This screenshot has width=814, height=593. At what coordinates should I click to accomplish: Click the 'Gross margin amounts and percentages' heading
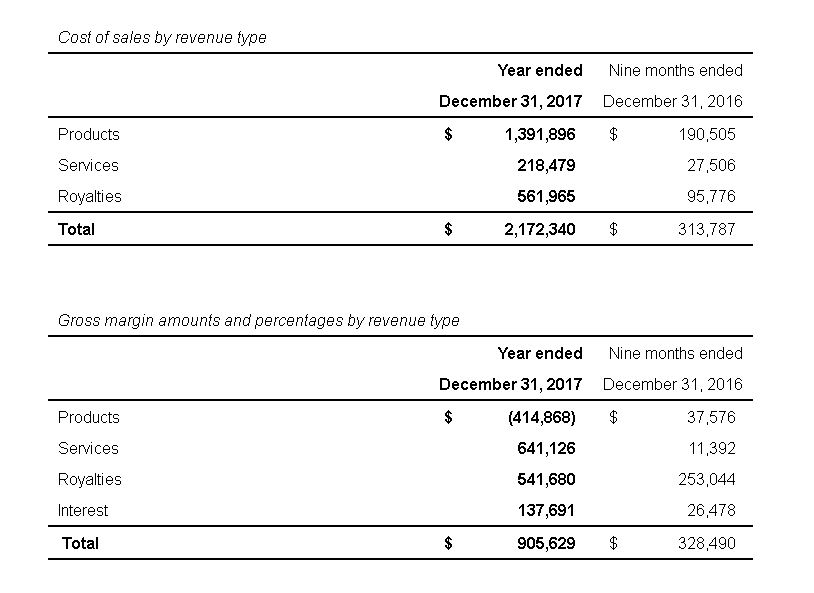tap(259, 321)
